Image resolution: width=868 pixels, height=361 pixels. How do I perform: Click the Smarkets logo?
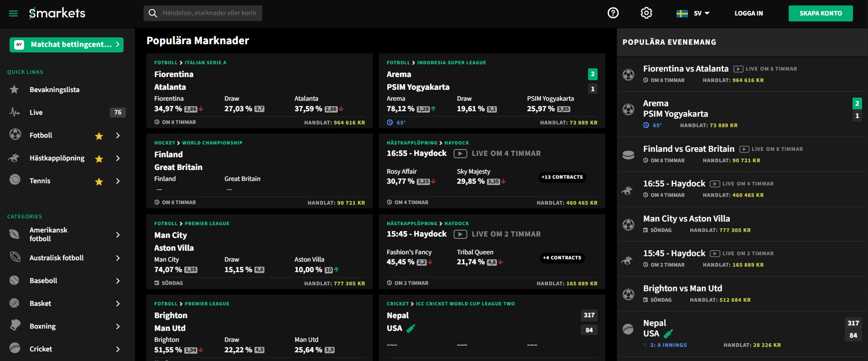pos(57,13)
